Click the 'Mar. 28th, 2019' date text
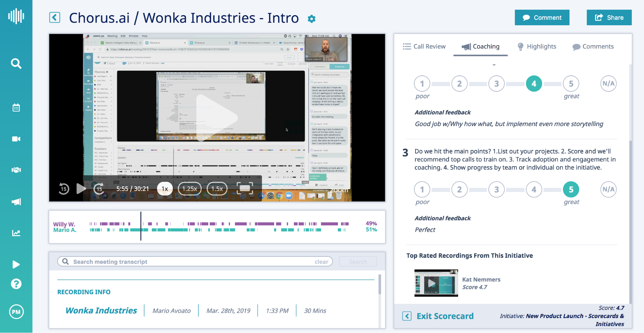Viewport: 644px width, 333px height. pyautogui.click(x=228, y=311)
